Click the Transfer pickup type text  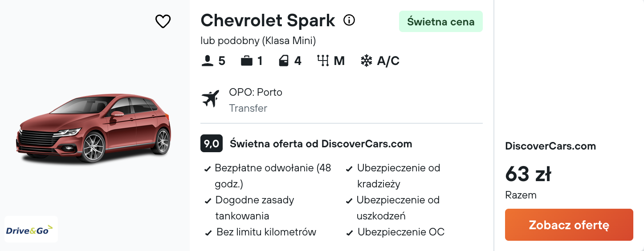(248, 108)
